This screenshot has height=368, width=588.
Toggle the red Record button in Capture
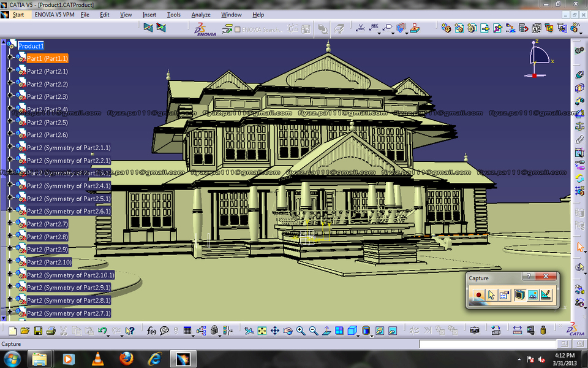coord(479,294)
